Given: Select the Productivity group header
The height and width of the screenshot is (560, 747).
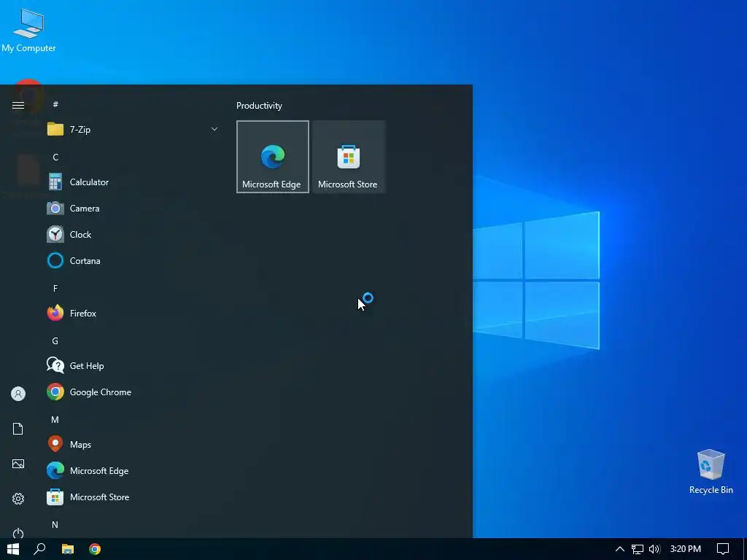Looking at the screenshot, I should [259, 106].
